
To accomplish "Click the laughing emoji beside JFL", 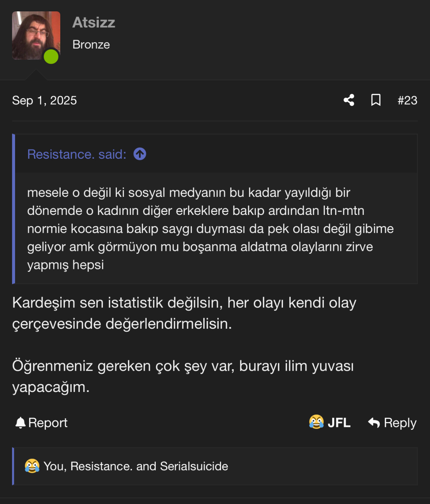I will click(316, 422).
